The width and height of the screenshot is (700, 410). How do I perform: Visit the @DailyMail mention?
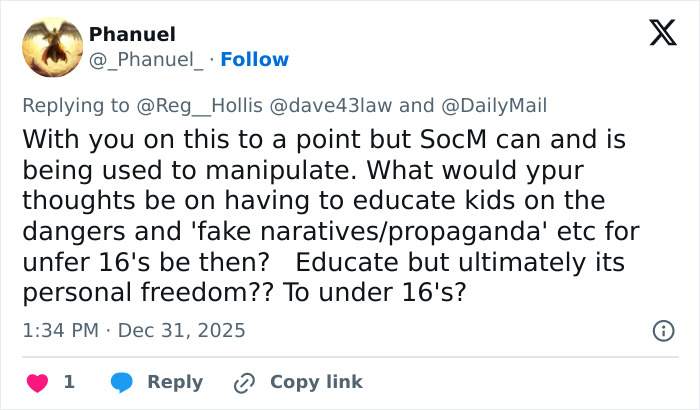(x=494, y=105)
